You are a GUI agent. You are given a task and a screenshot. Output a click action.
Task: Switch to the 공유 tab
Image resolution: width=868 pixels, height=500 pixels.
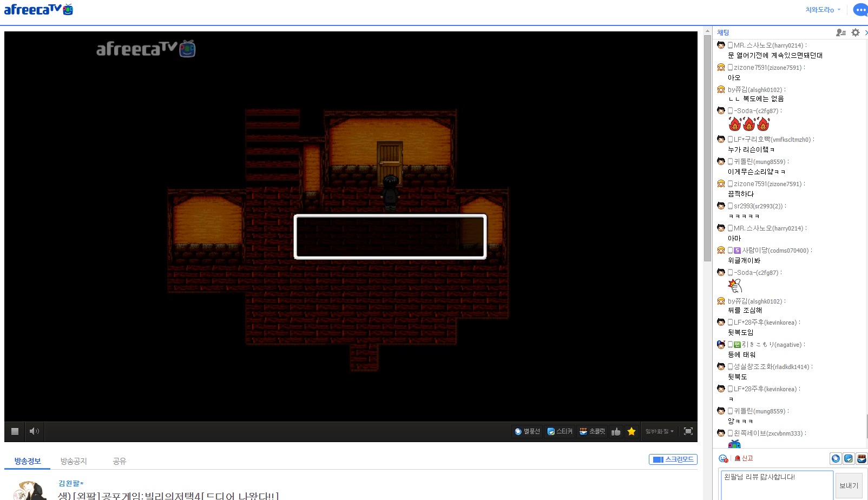pos(119,461)
